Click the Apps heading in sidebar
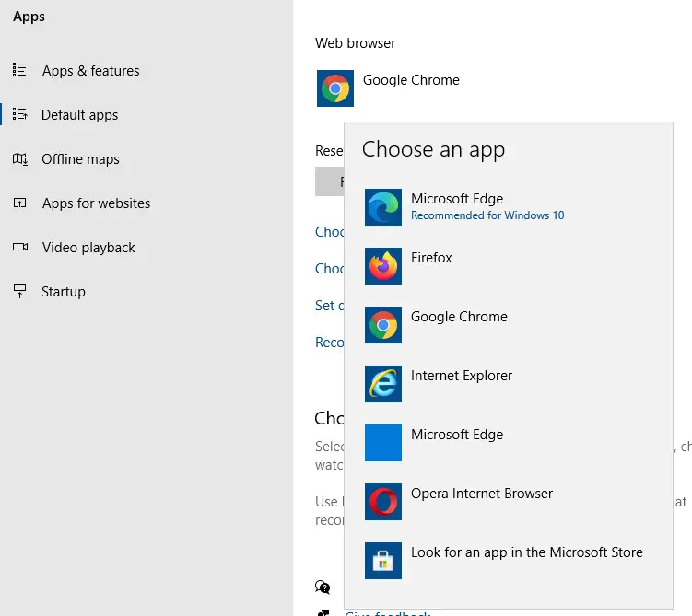 coord(29,17)
